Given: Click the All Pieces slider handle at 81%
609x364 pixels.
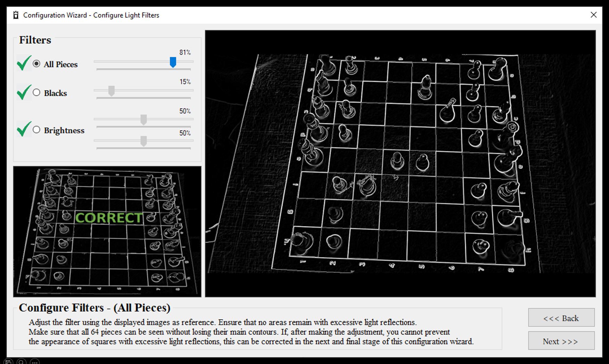Looking at the screenshot, I should pos(173,62).
